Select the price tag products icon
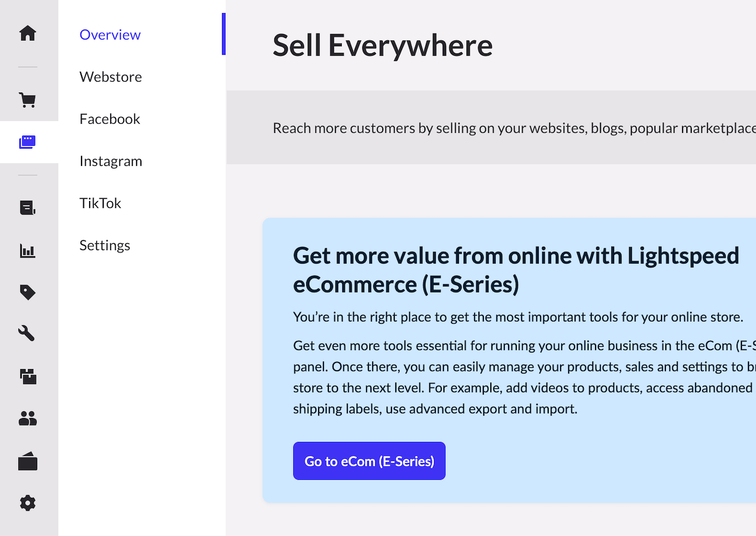The height and width of the screenshot is (536, 756). click(28, 292)
